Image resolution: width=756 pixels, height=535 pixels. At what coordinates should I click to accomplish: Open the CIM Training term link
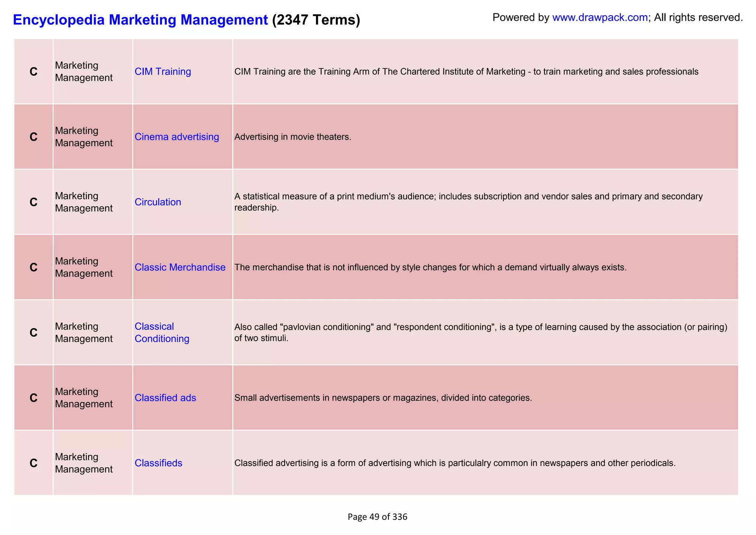tap(163, 71)
